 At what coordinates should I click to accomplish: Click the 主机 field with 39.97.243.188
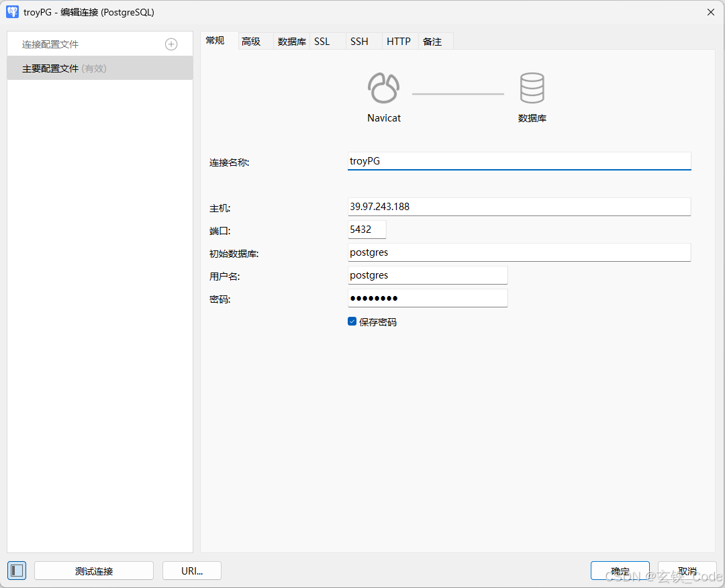click(519, 207)
